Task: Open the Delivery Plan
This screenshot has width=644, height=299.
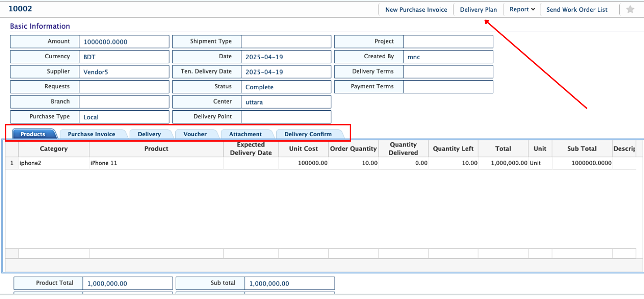Action: pos(478,9)
